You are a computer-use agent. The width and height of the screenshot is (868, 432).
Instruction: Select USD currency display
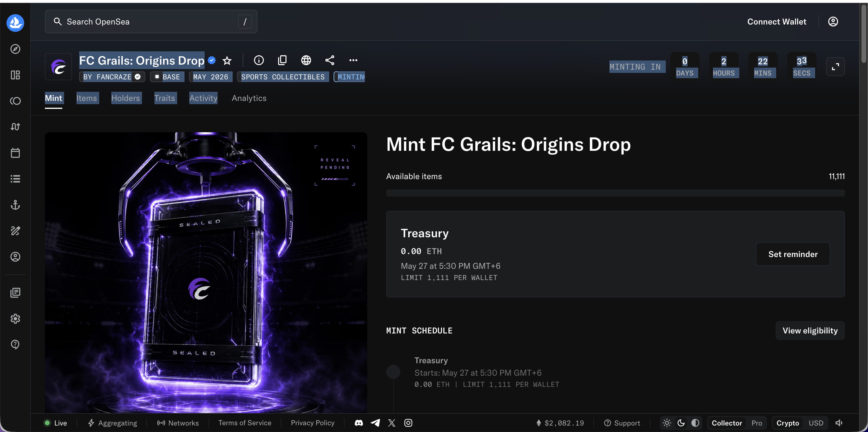click(x=816, y=423)
